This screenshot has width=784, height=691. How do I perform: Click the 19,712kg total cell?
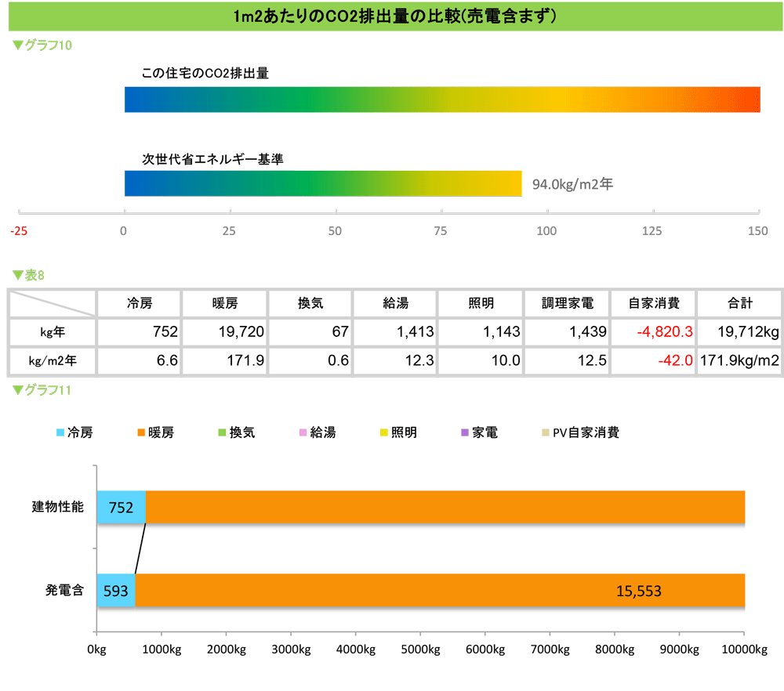(740, 331)
